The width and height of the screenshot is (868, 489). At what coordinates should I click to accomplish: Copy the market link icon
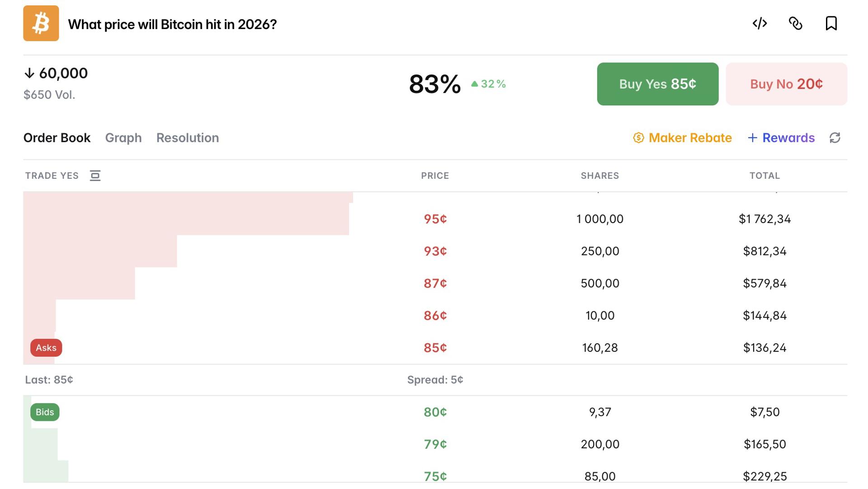tap(796, 24)
